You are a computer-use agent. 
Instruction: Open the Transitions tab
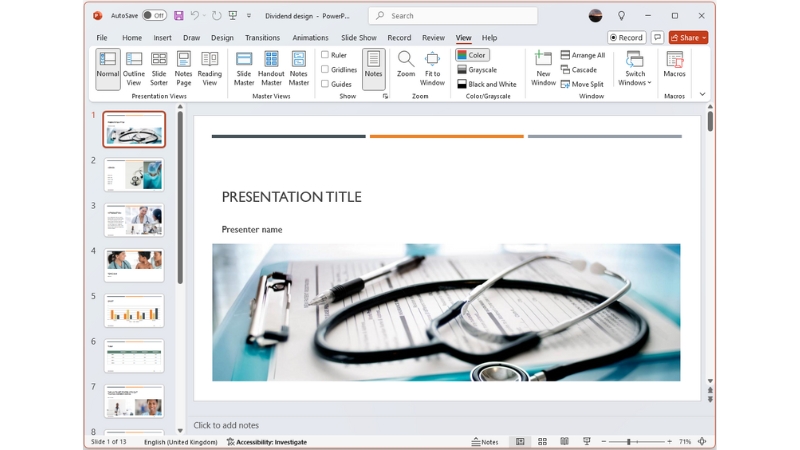tap(262, 38)
